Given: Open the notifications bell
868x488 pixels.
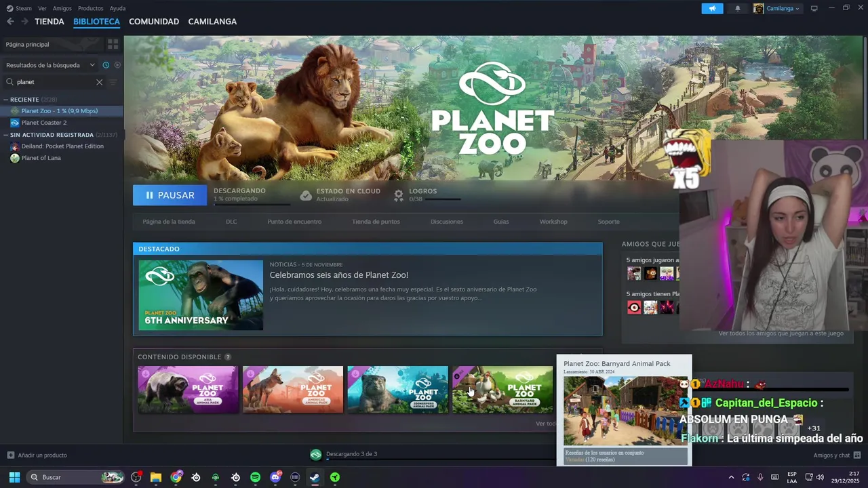Looking at the screenshot, I should point(738,8).
